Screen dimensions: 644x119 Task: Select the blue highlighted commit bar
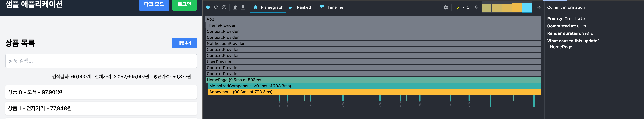tap(527, 7)
